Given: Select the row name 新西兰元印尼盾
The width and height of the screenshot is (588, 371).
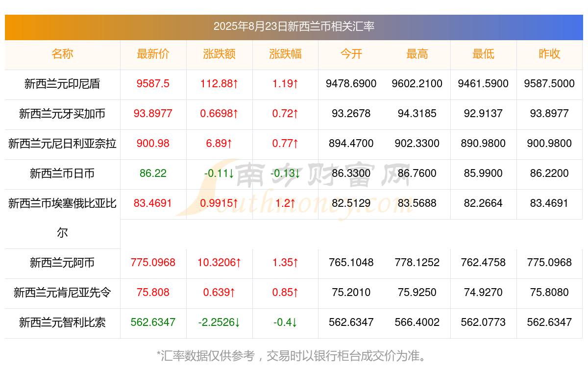Looking at the screenshot, I should (62, 84).
